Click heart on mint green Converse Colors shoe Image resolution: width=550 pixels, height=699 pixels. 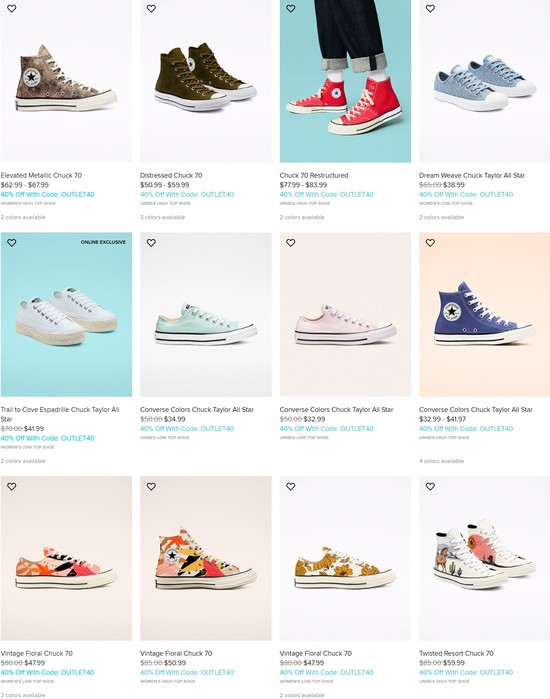pyautogui.click(x=151, y=243)
